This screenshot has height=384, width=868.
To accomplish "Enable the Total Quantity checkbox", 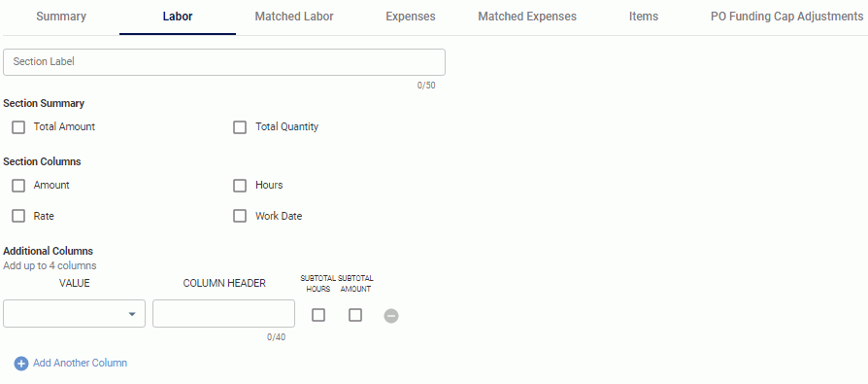I will 240,127.
